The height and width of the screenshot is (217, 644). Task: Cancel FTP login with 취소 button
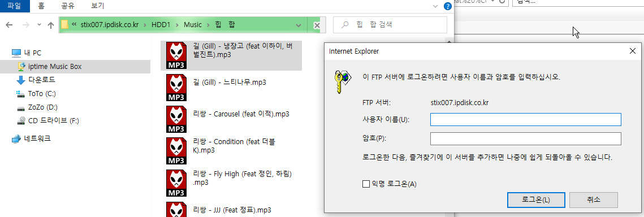point(594,200)
